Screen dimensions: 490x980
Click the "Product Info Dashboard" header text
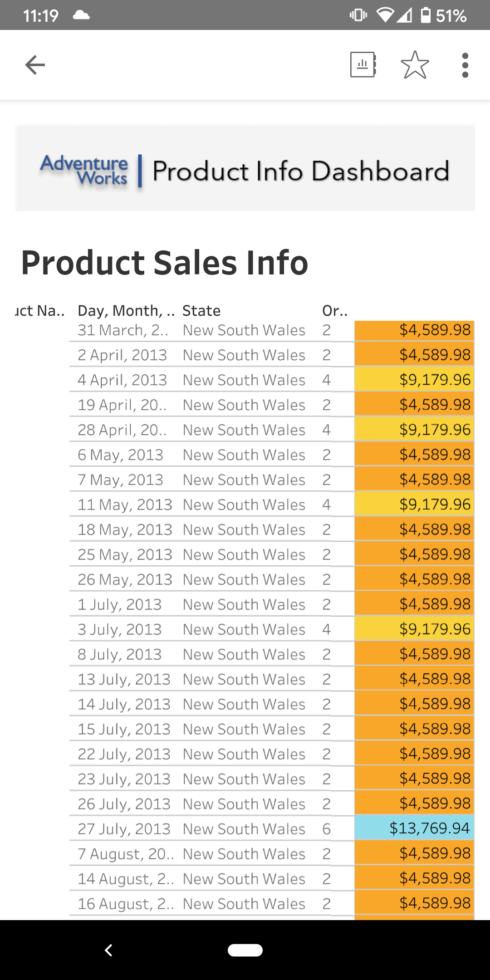pos(301,171)
